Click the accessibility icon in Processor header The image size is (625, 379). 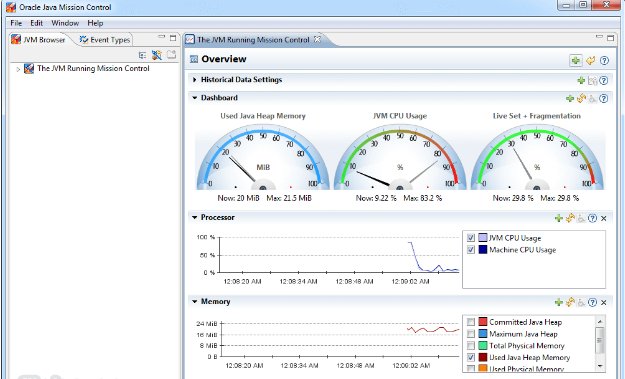(582, 218)
